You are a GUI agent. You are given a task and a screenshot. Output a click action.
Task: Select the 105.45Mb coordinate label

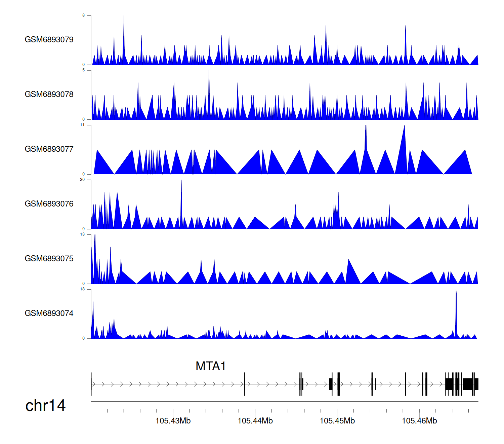337,421
